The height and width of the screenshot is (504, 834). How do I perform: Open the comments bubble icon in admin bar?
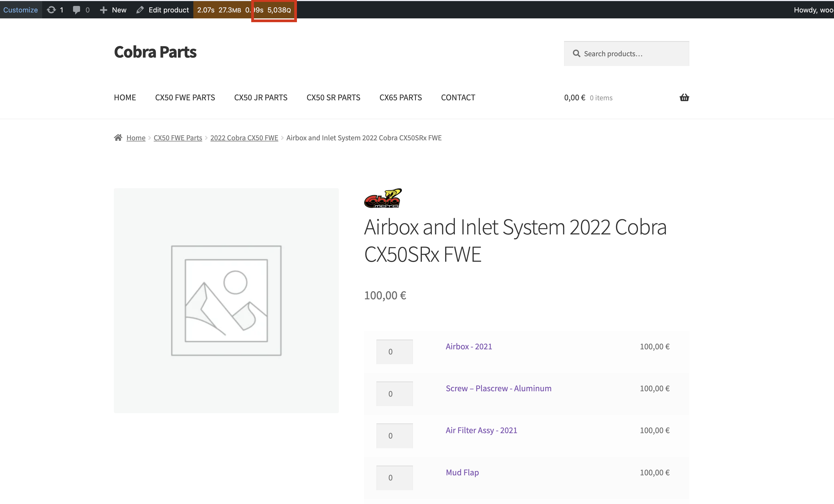77,10
